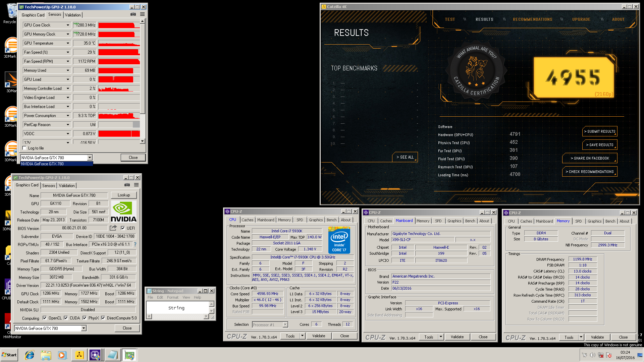Click the Start button
The image size is (644, 362).
tap(9, 355)
